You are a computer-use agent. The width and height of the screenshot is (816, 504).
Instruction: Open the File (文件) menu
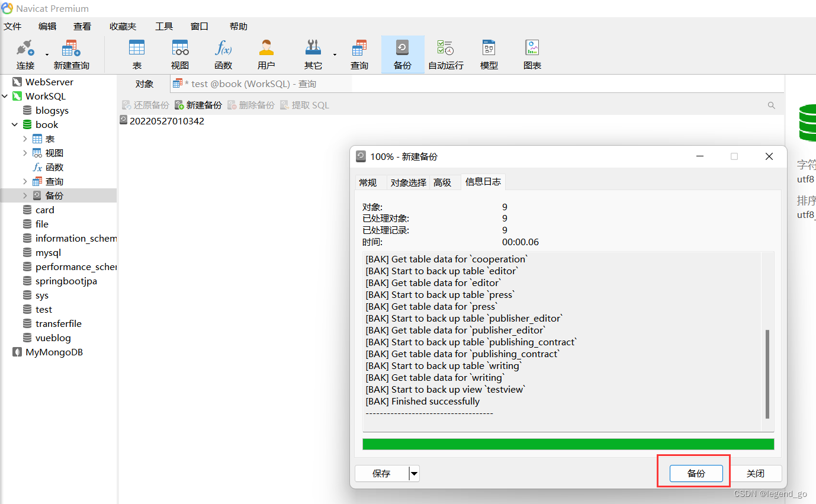[x=12, y=26]
